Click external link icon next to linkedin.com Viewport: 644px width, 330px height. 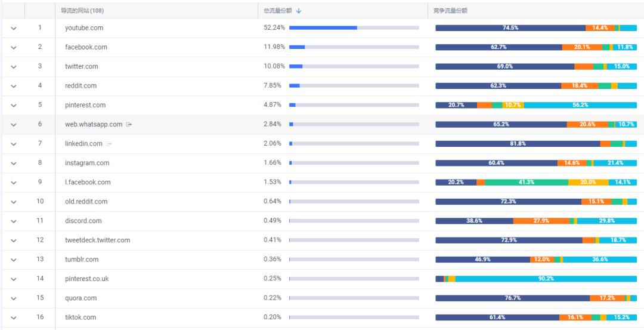(x=109, y=144)
